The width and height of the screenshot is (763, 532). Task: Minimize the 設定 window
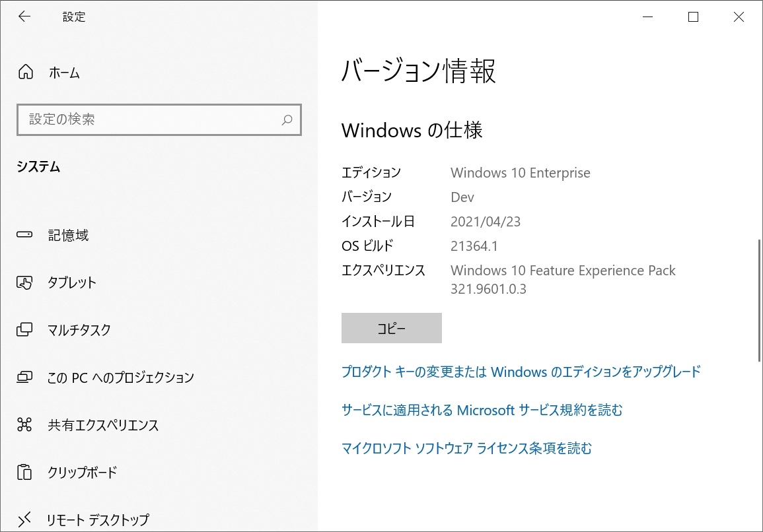pos(647,17)
